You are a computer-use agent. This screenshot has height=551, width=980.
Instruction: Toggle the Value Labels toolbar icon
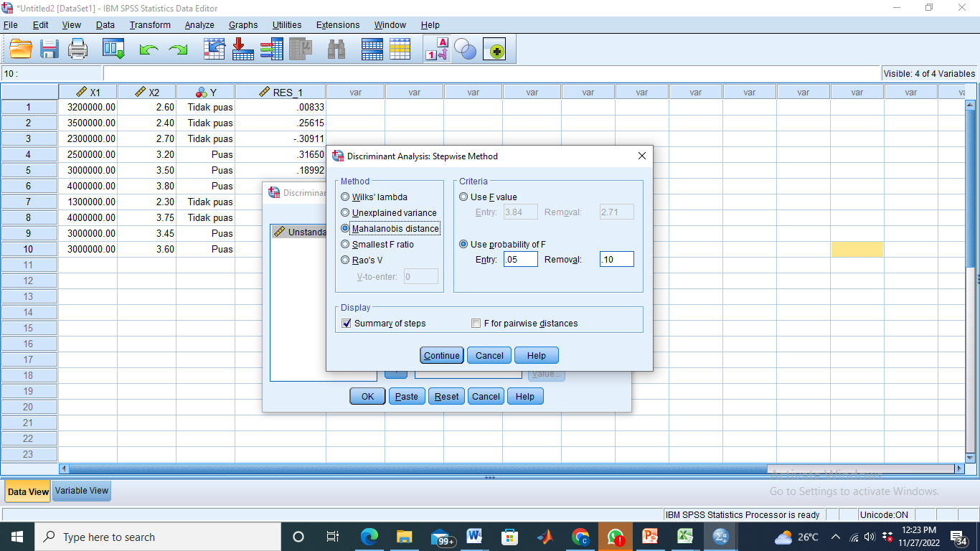click(x=438, y=49)
